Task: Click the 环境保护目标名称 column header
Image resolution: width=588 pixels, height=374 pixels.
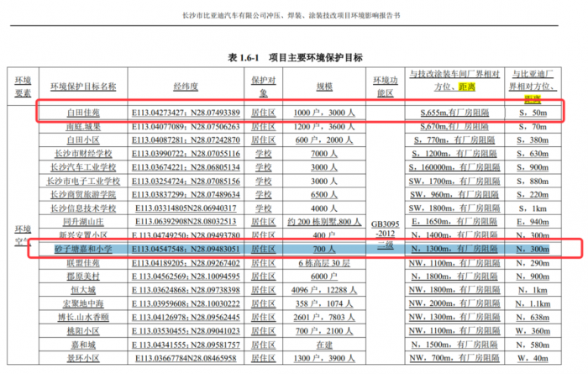Action: click(83, 87)
